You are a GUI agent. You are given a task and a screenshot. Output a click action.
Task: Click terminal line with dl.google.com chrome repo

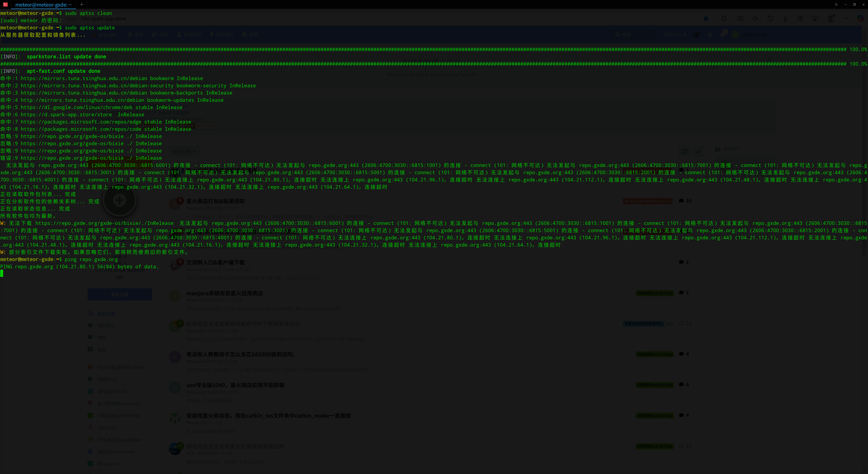[x=91, y=107]
